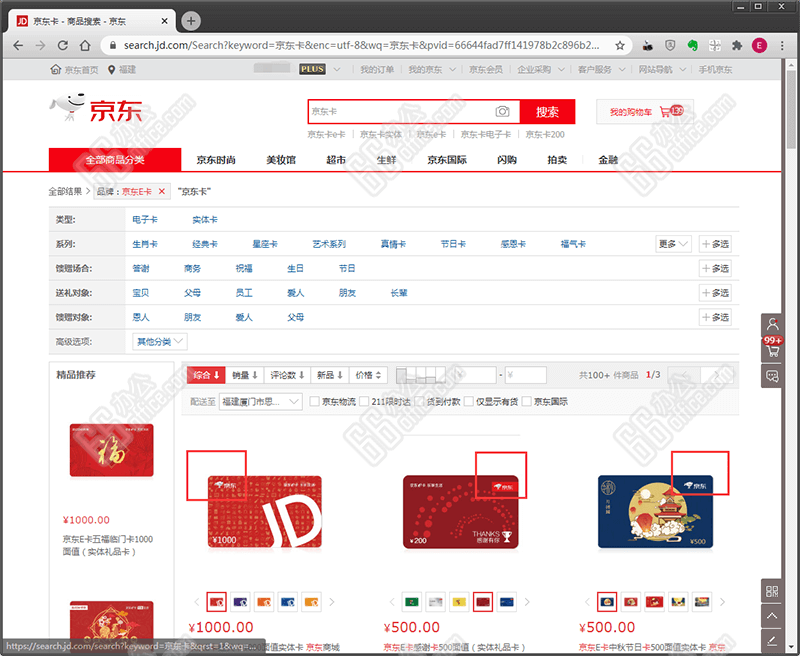Filter type by 实体卡
The height and width of the screenshot is (656, 800).
205,219
